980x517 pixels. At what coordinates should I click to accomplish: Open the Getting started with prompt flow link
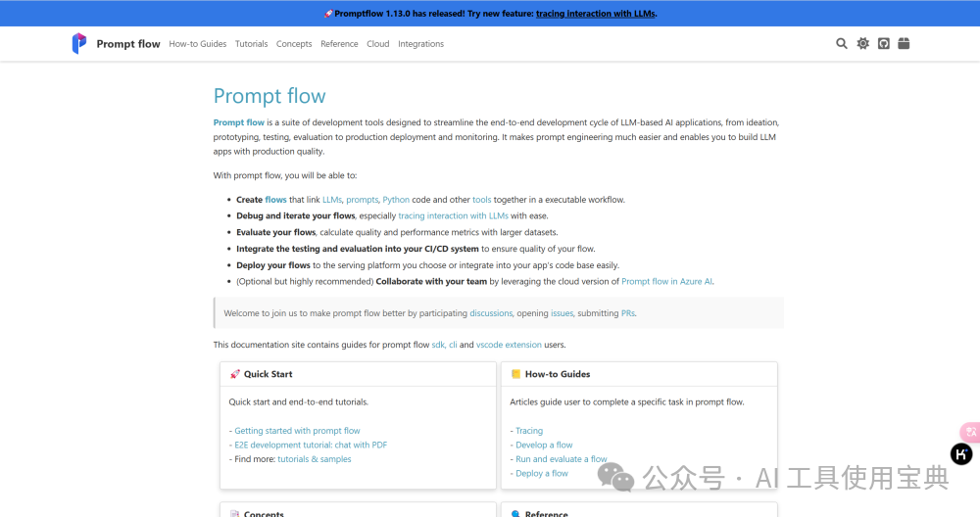click(x=297, y=431)
